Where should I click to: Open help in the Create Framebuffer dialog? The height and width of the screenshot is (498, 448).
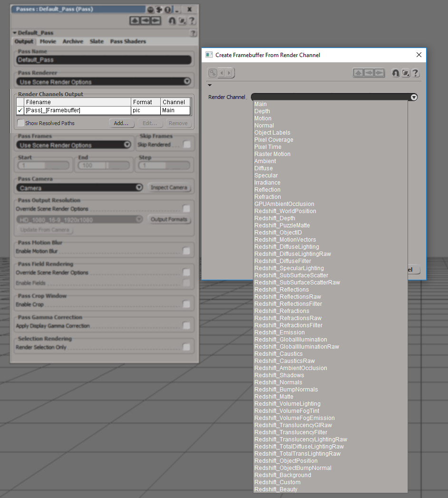tap(415, 73)
